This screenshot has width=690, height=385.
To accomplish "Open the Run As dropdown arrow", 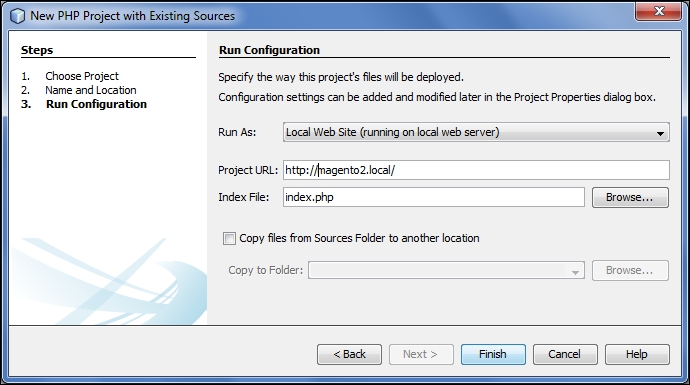I will tap(660, 133).
